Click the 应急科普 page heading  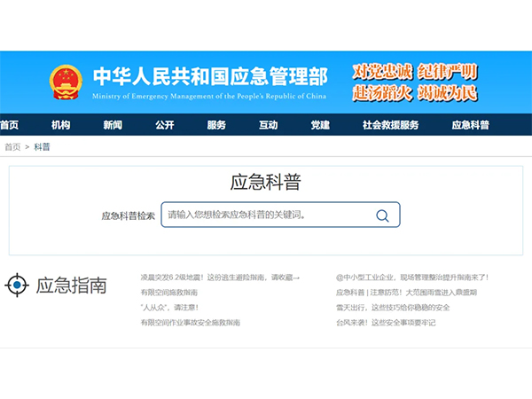[x=266, y=182]
